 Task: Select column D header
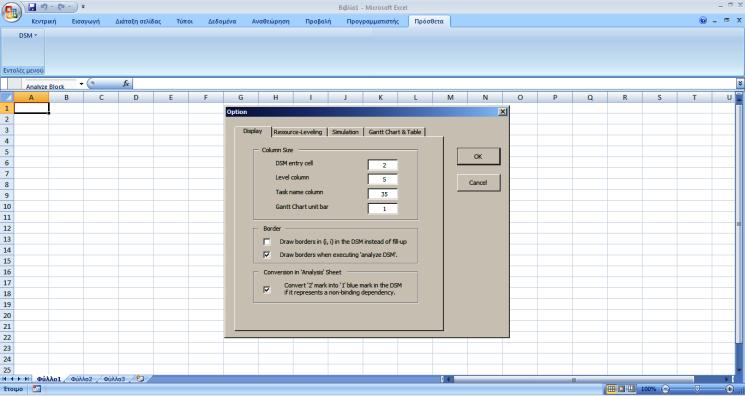(x=136, y=97)
